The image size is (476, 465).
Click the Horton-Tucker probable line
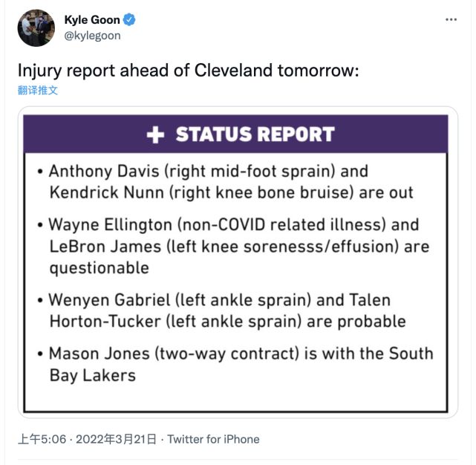coord(227,321)
